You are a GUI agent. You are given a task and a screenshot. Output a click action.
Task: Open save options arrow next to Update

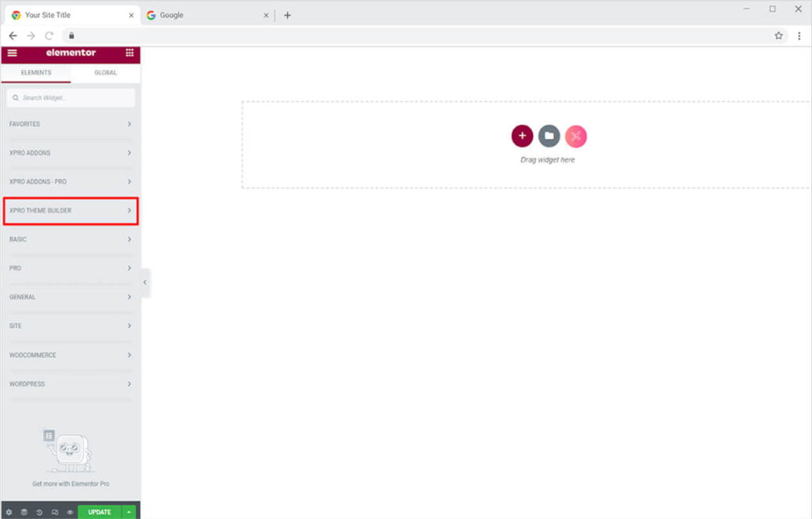point(128,512)
